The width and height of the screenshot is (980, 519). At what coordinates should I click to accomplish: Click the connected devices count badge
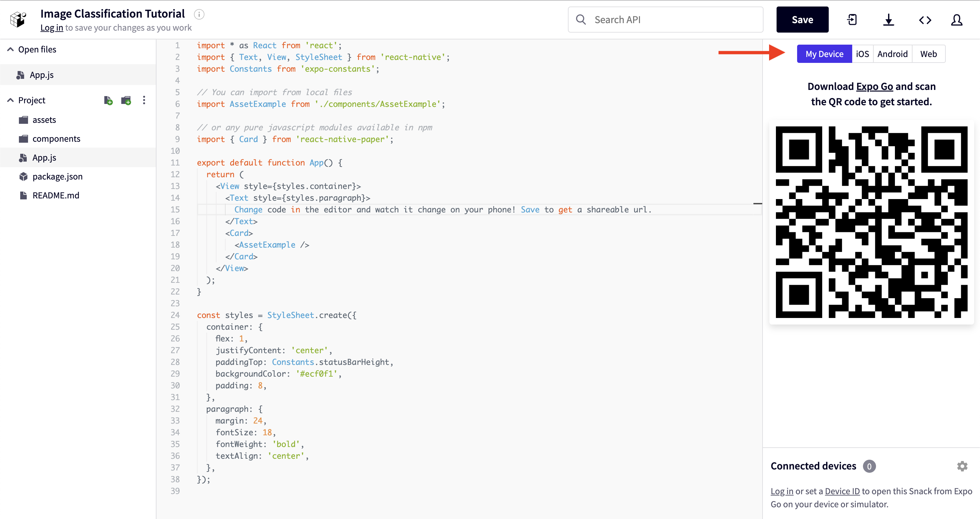[x=869, y=466]
